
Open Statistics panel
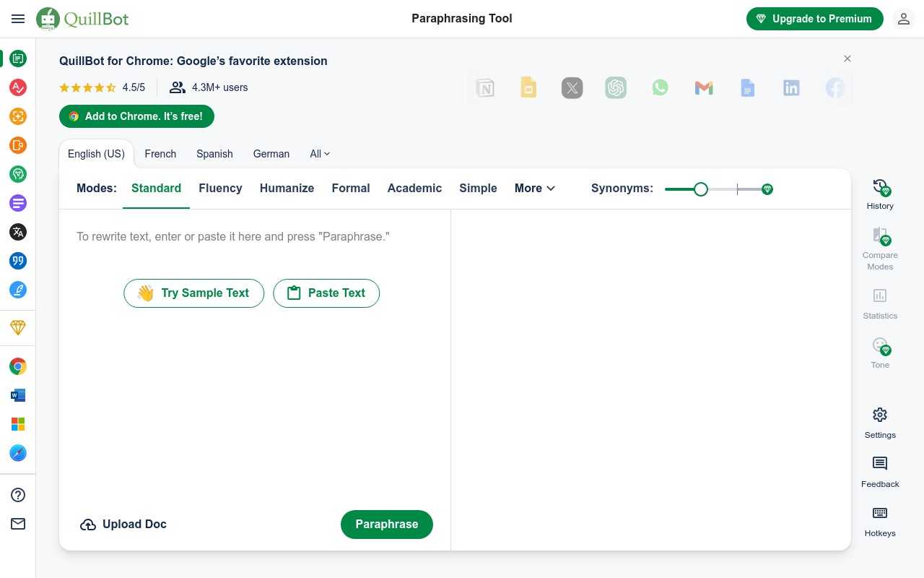pos(880,303)
